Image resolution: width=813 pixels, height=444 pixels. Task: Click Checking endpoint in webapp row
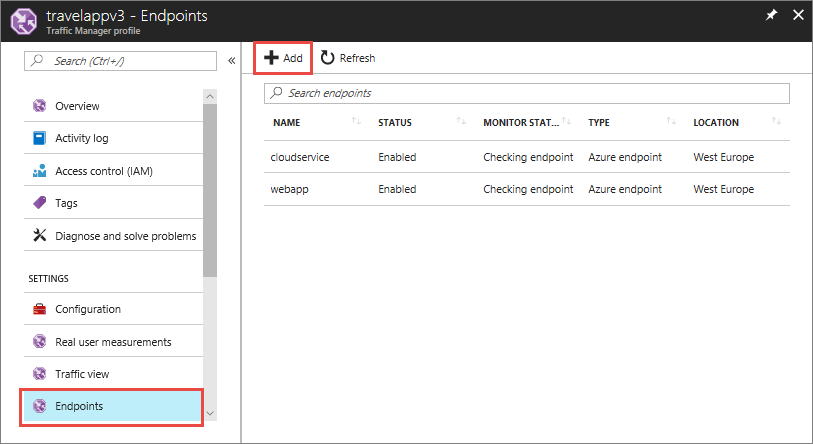point(528,189)
